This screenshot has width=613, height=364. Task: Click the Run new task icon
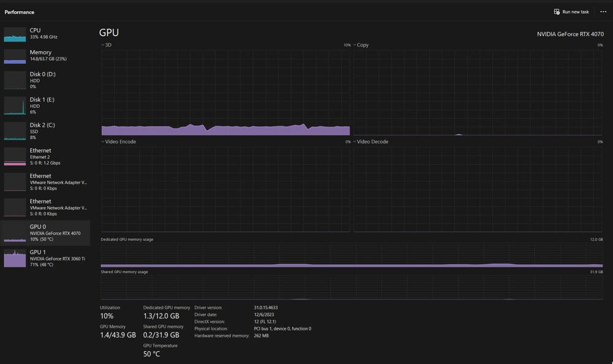pos(557,12)
